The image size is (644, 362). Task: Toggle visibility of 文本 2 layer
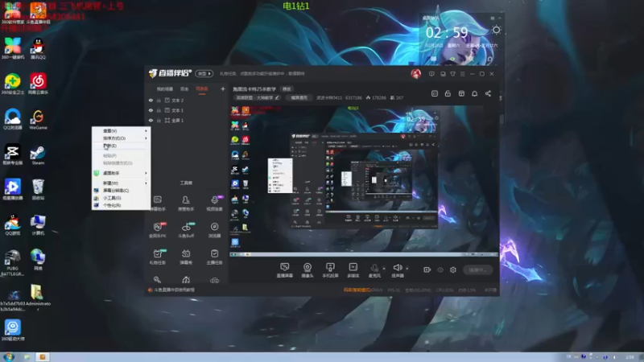point(151,100)
